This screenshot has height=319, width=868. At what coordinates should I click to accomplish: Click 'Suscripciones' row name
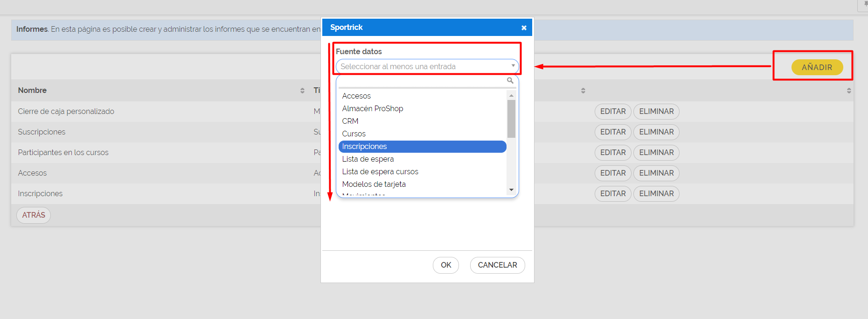(x=42, y=132)
